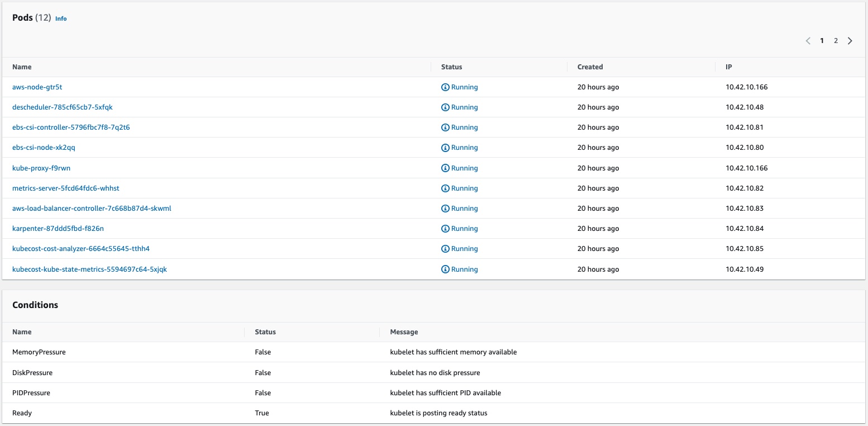868x426 pixels.
Task: Click the Running status text for kubecost-cost-analyzer
Action: point(464,249)
